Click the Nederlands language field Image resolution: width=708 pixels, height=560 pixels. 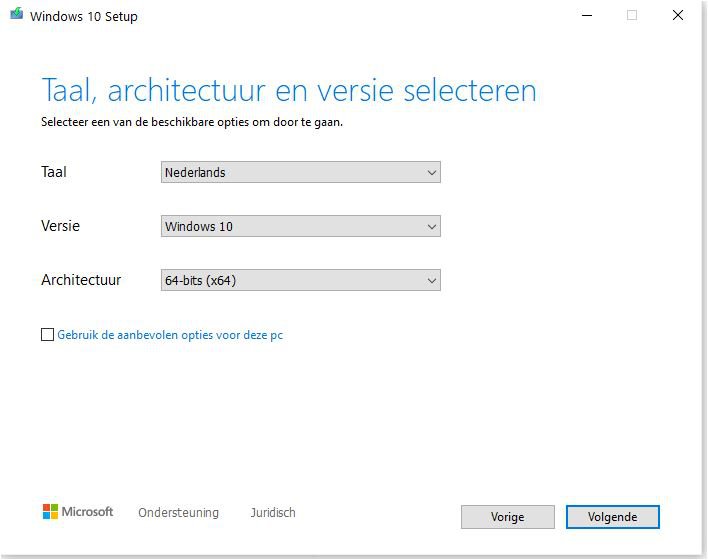[301, 172]
